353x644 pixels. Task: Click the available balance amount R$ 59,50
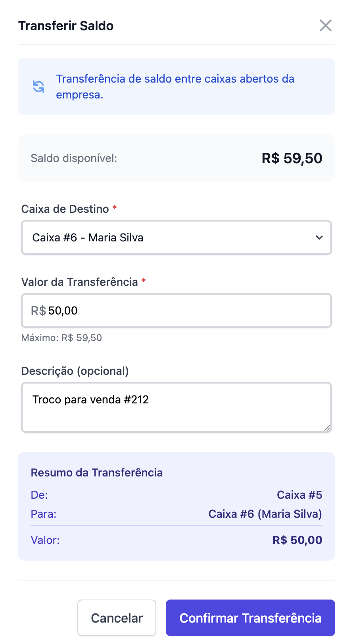292,158
